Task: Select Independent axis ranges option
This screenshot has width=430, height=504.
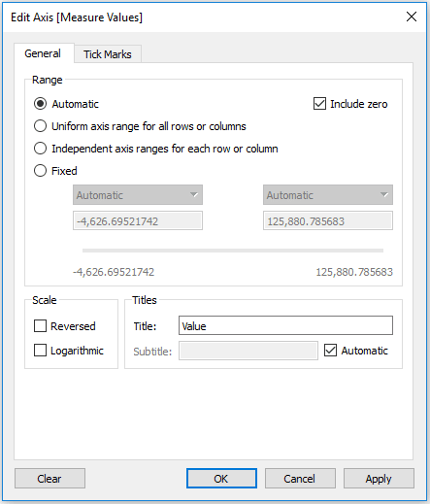Action: coord(40,149)
